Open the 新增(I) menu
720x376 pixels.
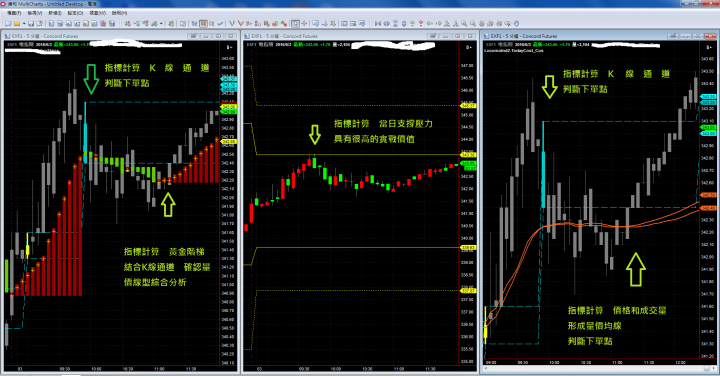coord(55,13)
